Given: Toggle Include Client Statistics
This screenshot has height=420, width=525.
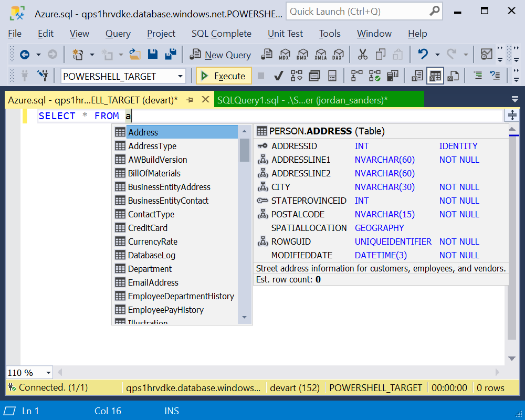Looking at the screenshot, I should tap(392, 76).
